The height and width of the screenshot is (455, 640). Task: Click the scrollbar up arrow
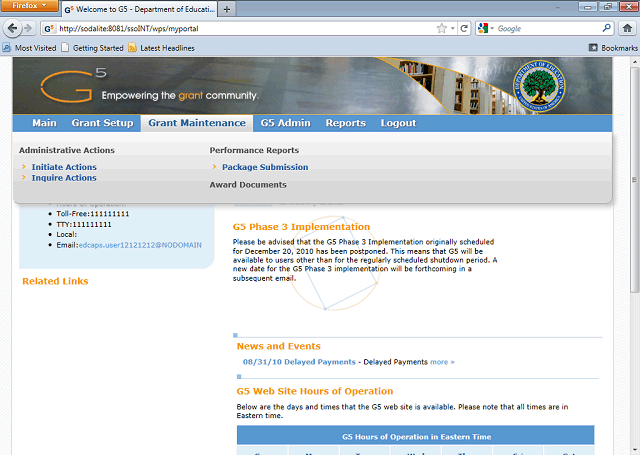point(634,62)
